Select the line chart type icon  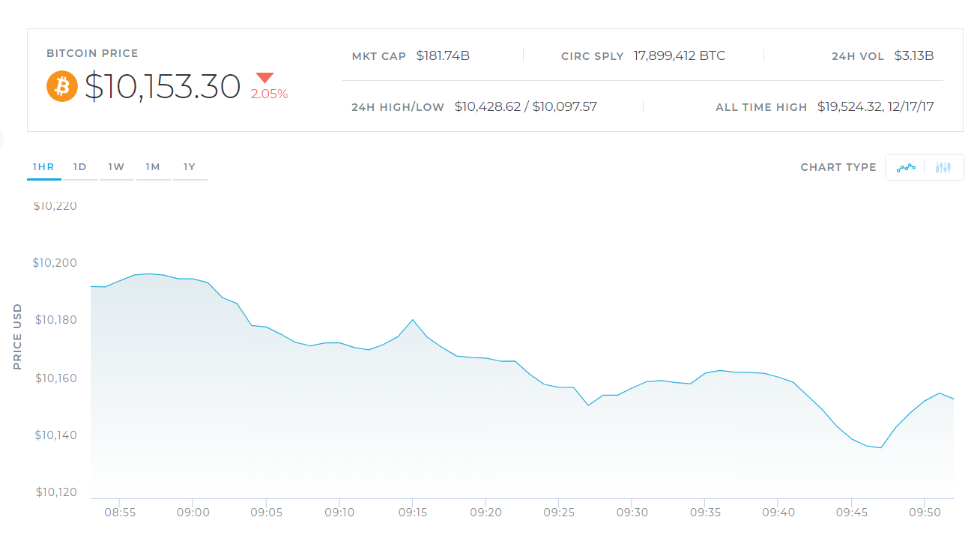pos(906,168)
